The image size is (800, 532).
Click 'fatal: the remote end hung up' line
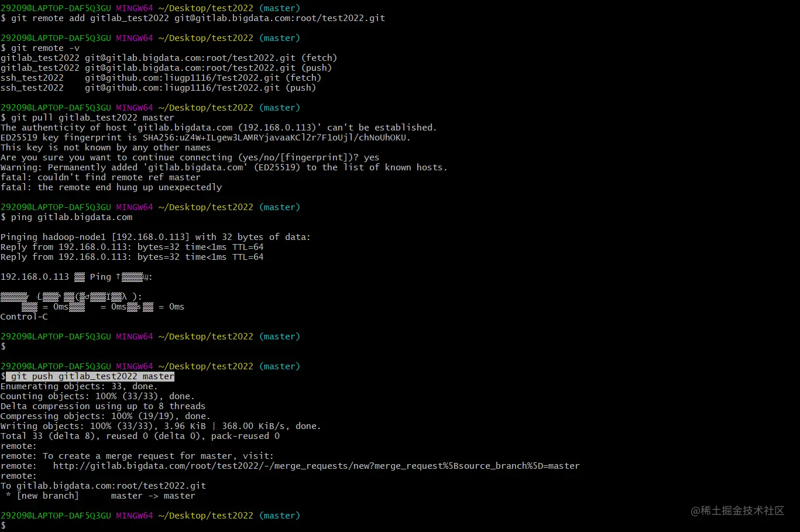point(111,187)
